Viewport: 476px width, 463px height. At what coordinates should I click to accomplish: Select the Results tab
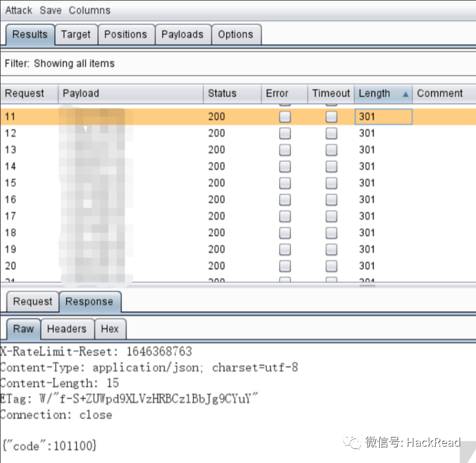tap(30, 34)
